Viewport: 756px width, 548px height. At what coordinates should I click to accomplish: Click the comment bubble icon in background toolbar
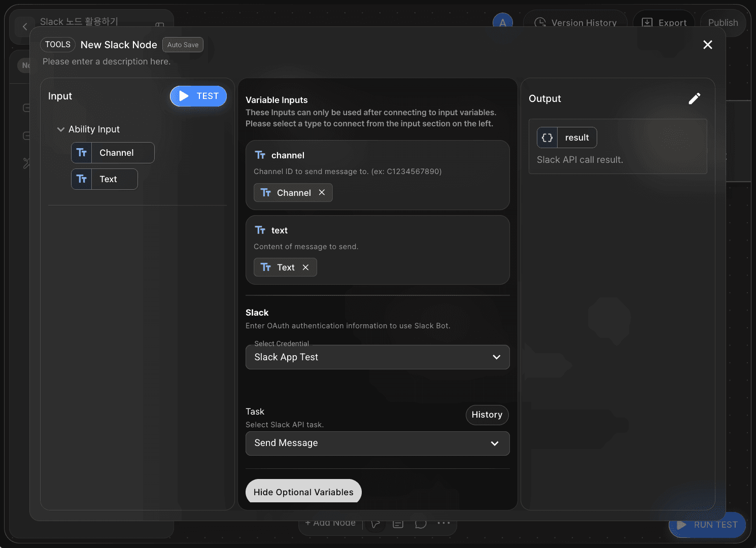pos(421,523)
